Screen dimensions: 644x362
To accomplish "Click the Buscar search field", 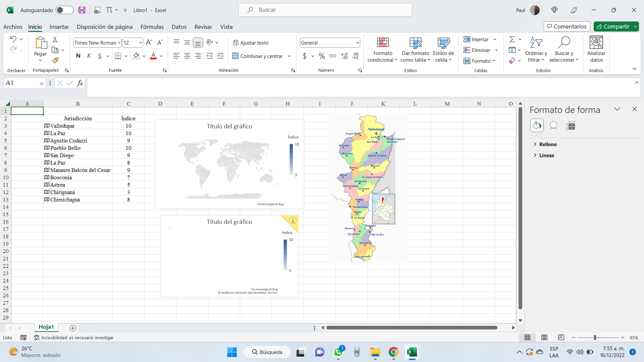I will [325, 10].
